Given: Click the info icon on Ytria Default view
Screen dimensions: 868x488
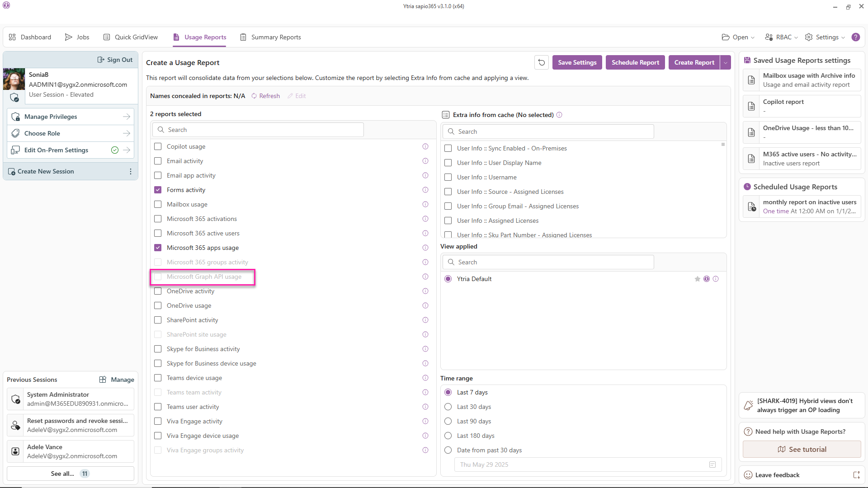Looking at the screenshot, I should tap(716, 279).
